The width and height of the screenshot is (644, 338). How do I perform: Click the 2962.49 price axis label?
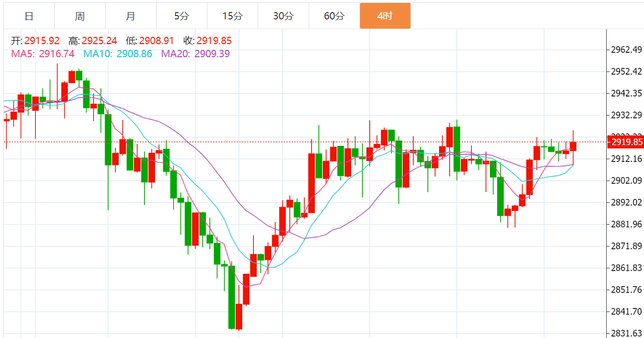627,50
